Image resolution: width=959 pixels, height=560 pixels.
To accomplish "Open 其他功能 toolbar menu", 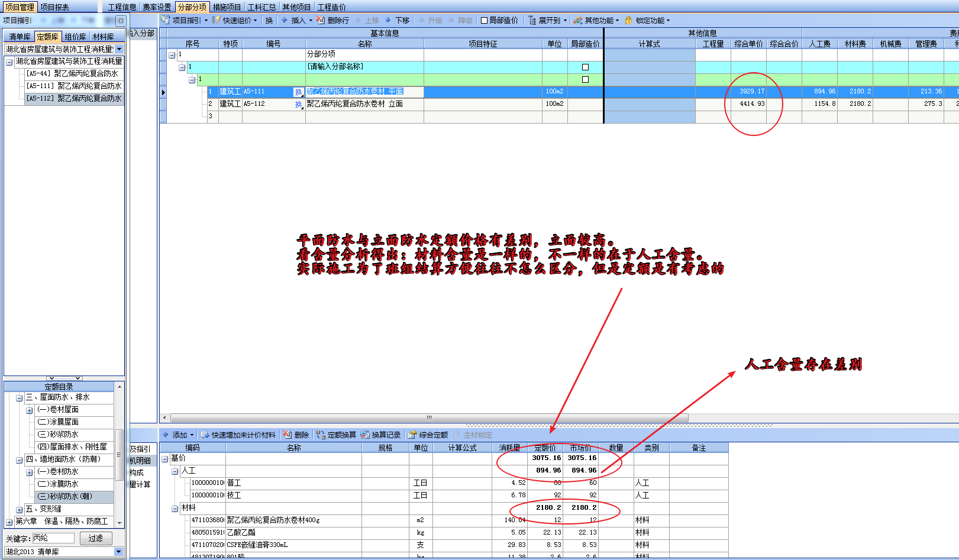I will (x=596, y=20).
